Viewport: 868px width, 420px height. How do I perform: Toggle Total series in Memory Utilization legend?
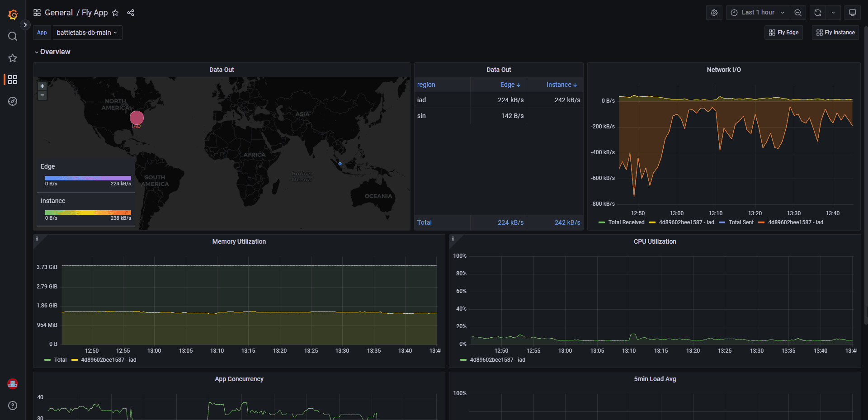point(60,360)
